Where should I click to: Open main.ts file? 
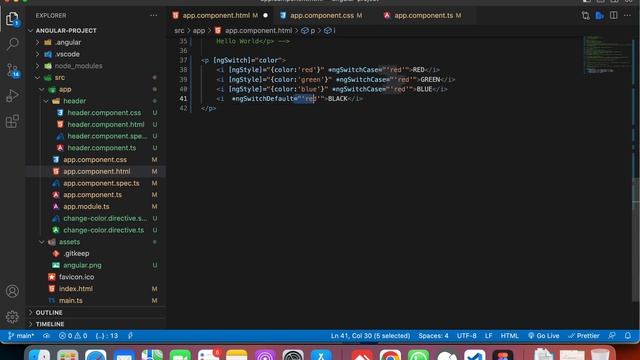[71, 300]
